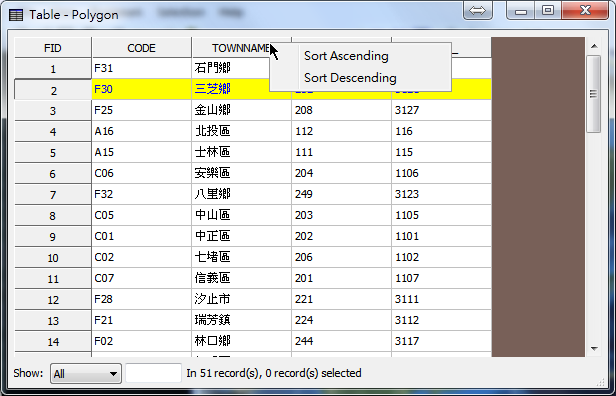Click cell F31 in CODE column
The width and height of the screenshot is (616, 396).
click(141, 68)
